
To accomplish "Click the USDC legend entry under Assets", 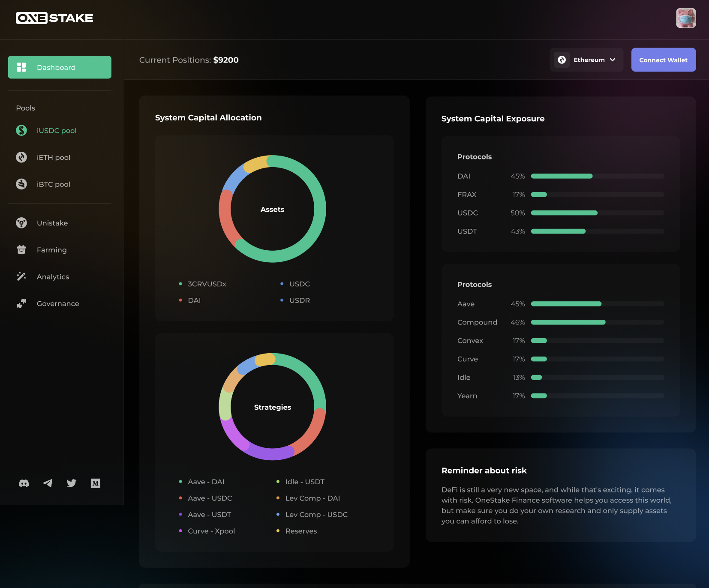I will (x=295, y=284).
